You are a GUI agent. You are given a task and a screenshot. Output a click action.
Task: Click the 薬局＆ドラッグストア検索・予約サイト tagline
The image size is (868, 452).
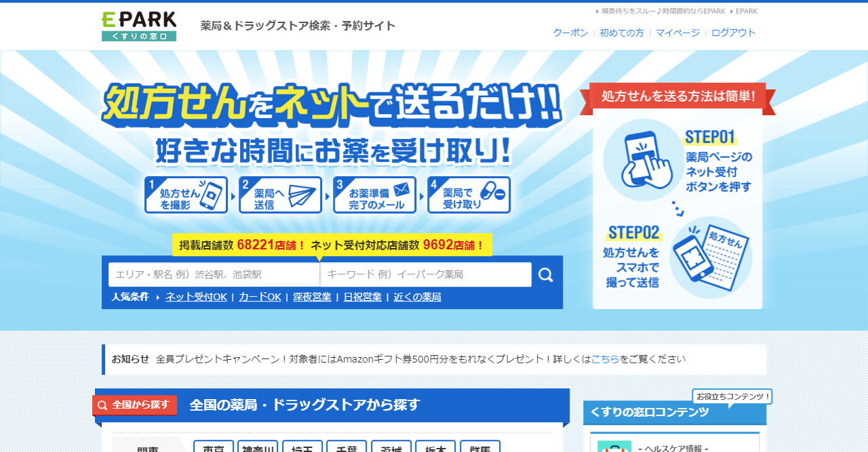click(298, 26)
